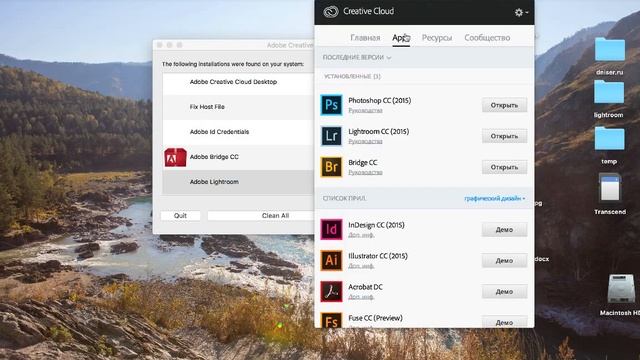
Task: Click the УСТАНОВЛЕННЫЕ section header
Action: pos(352,76)
